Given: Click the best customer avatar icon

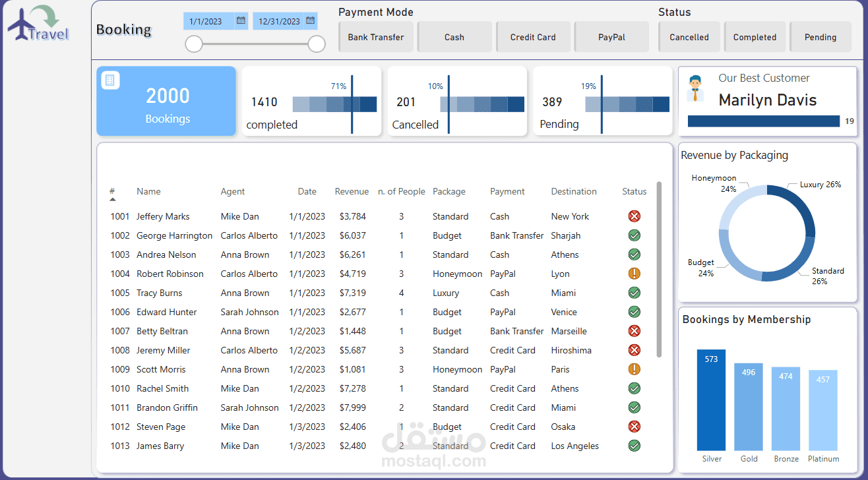Looking at the screenshot, I should (695, 88).
